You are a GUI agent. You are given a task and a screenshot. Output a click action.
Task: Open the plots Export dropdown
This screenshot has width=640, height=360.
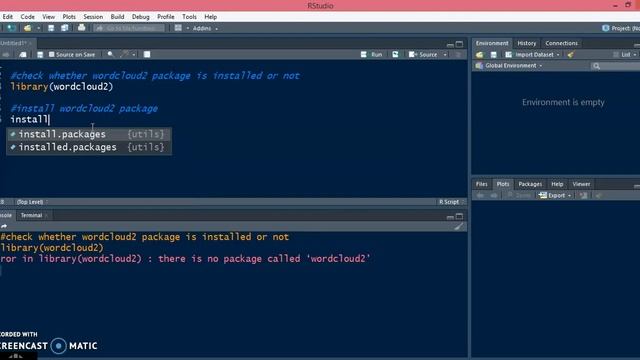pyautogui.click(x=555, y=196)
